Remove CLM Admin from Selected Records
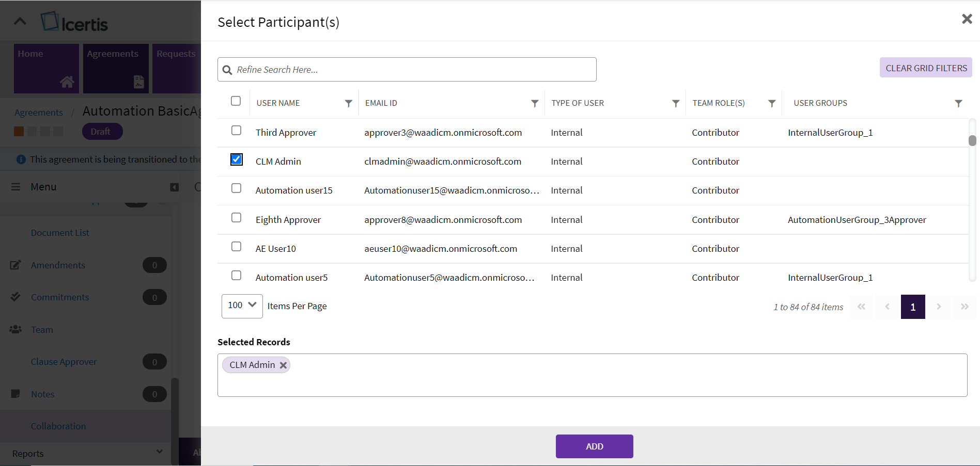 (x=283, y=365)
